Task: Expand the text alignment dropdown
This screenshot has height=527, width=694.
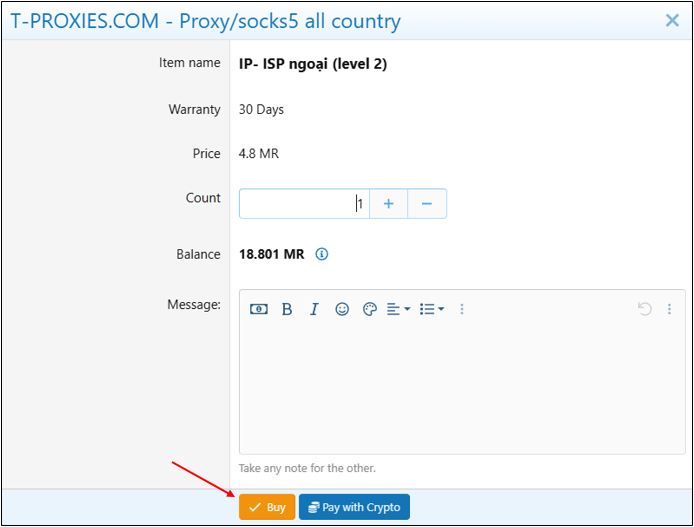Action: (x=399, y=309)
